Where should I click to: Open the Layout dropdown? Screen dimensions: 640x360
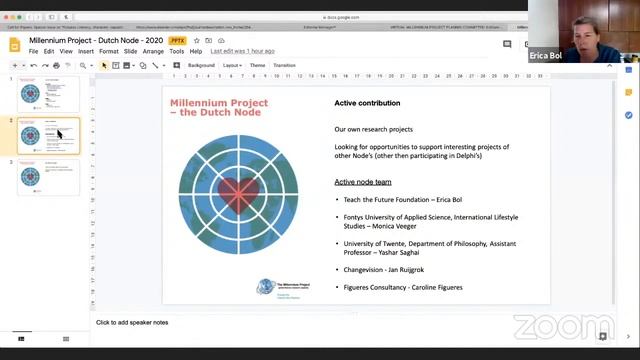[x=232, y=65]
